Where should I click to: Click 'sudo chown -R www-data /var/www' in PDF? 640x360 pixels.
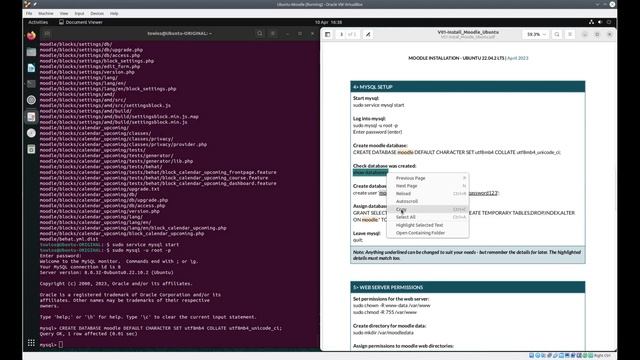point(391,305)
